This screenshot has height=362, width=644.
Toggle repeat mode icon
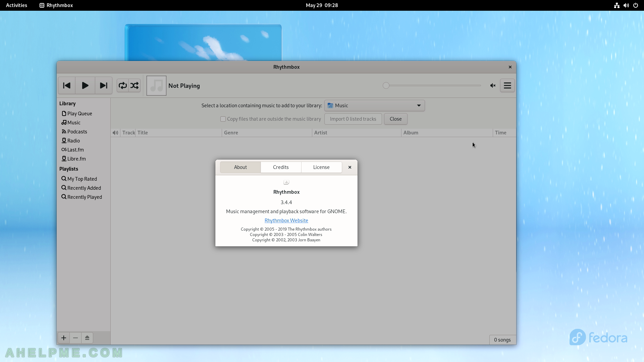pos(123,85)
